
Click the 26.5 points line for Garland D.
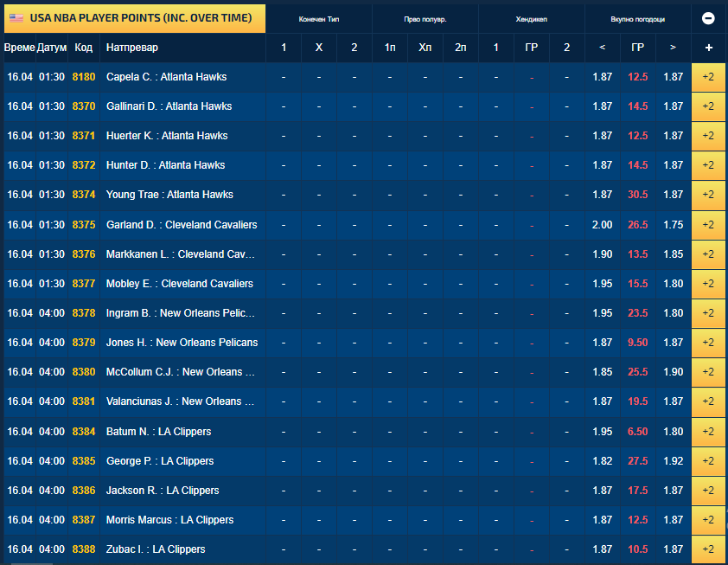click(x=638, y=225)
